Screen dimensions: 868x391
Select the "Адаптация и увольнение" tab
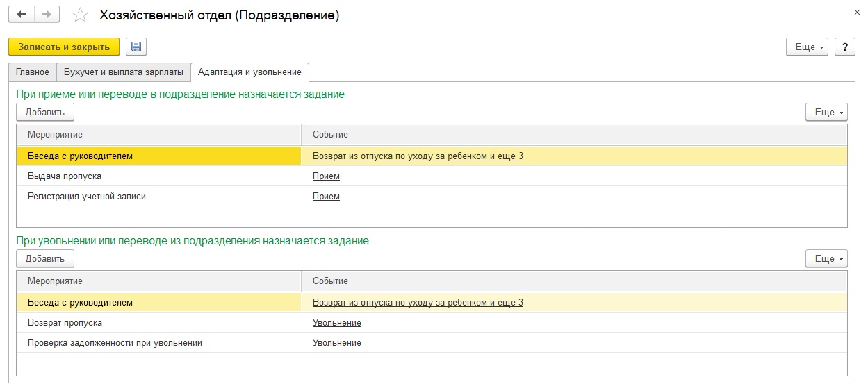click(249, 72)
